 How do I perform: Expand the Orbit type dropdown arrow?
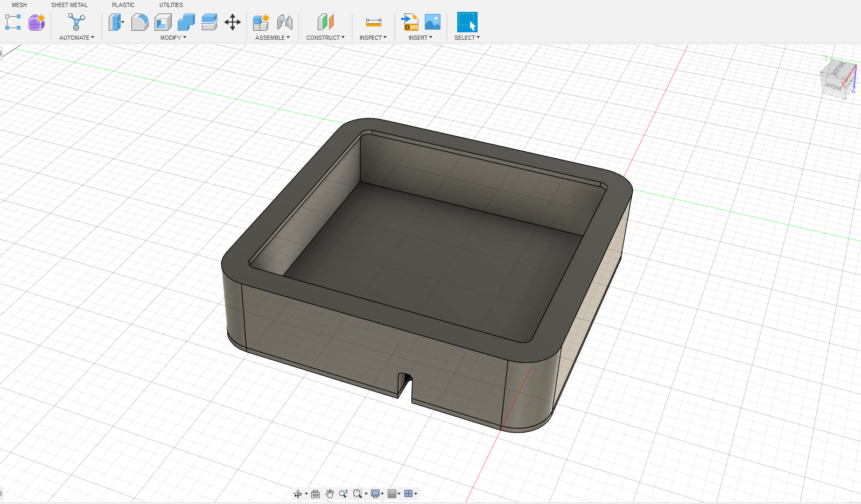[306, 494]
